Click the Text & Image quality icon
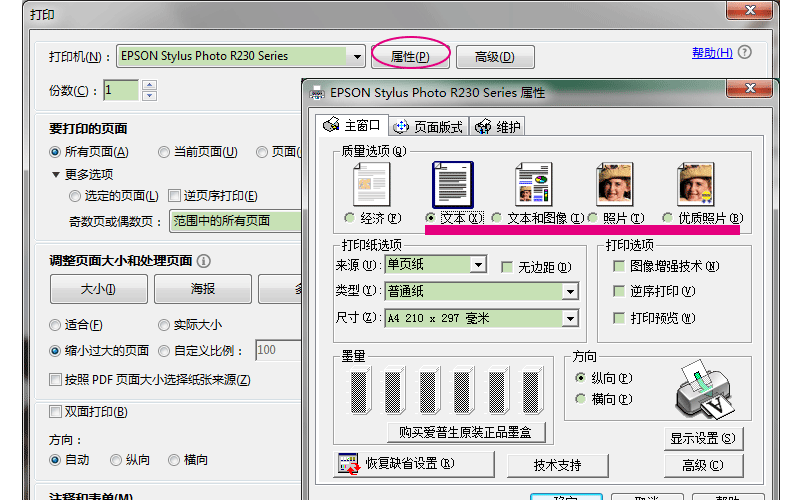Screen dimensions: 800x500 [534, 184]
